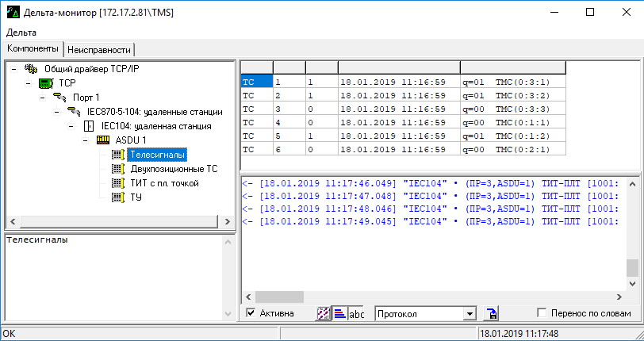The height and width of the screenshot is (341, 644).
Task: Click the checkered pattern icon beside Активна
Action: pos(323,313)
